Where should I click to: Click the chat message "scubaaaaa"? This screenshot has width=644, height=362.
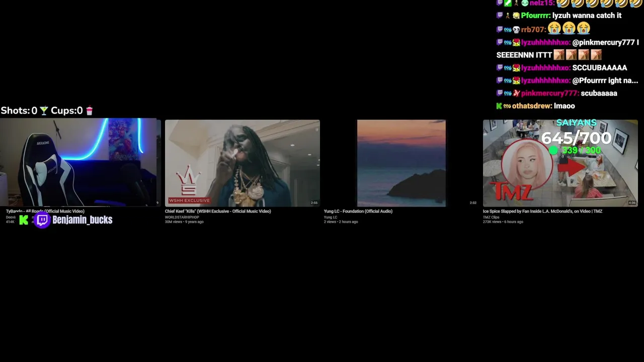coord(599,93)
